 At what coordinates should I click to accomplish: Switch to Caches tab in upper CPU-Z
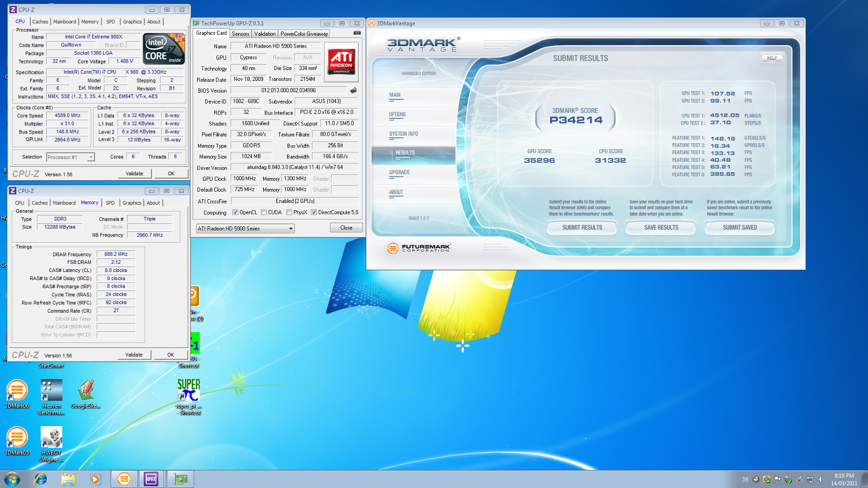pyautogui.click(x=40, y=22)
